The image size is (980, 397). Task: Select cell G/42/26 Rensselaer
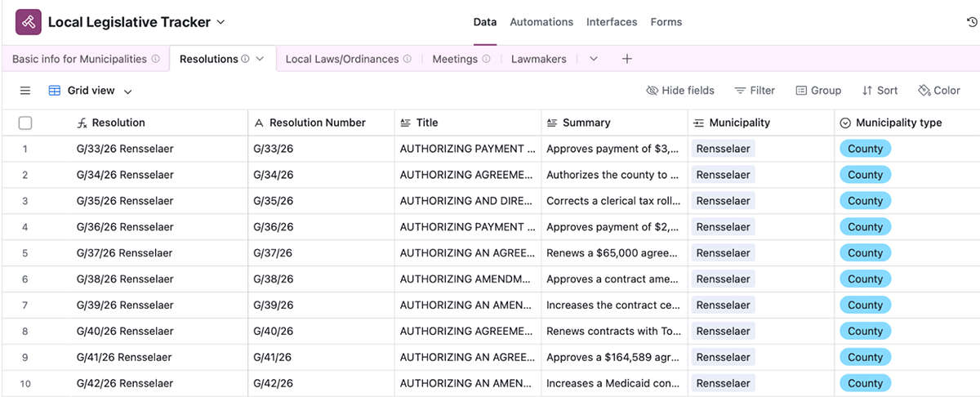tap(125, 383)
